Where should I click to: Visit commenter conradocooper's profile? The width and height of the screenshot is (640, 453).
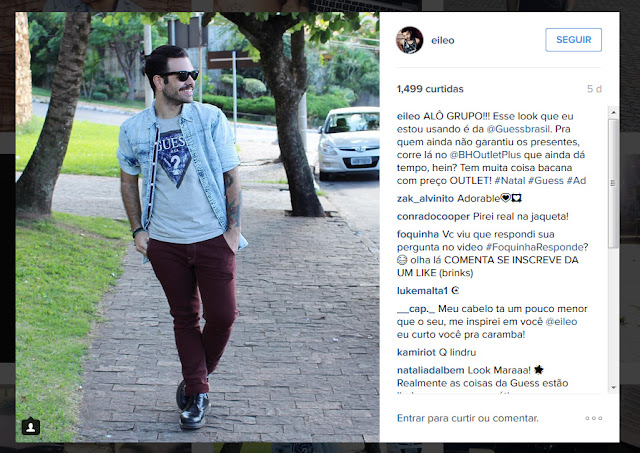tap(433, 216)
